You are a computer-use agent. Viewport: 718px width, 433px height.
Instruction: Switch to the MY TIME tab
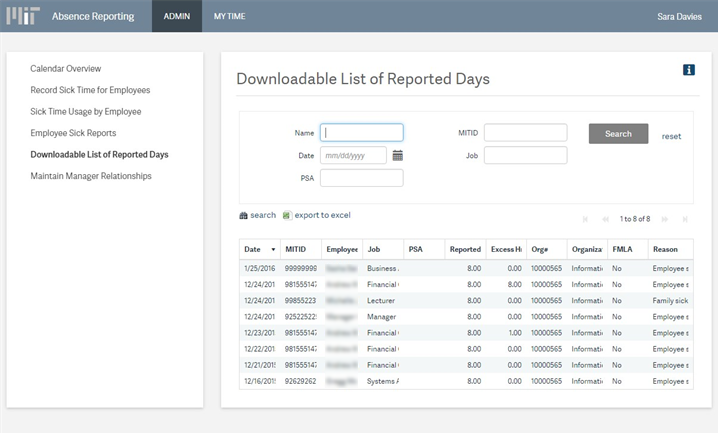click(229, 16)
